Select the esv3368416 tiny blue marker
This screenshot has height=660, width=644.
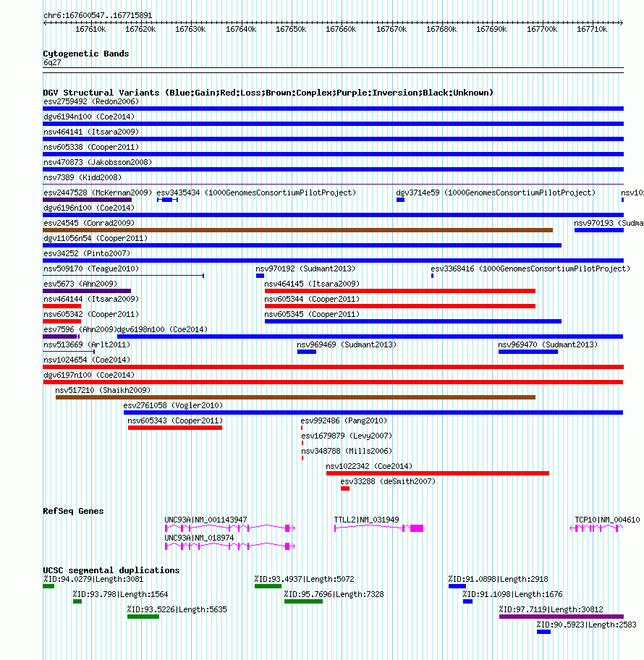pos(432,276)
